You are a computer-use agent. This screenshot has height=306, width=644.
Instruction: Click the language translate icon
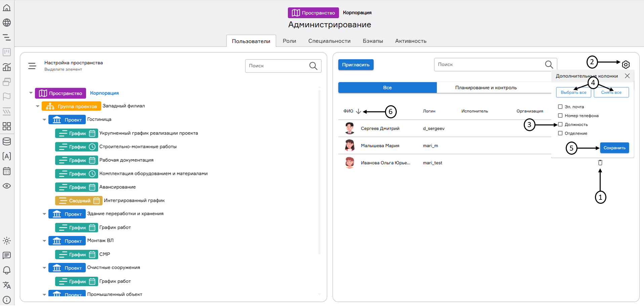(7, 285)
